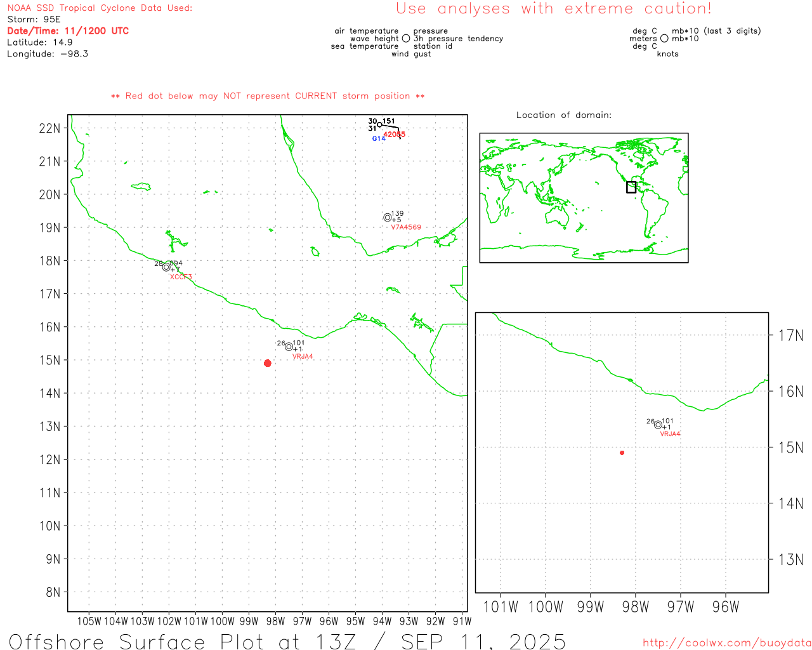The image size is (812, 650).
Task: Click the left legend circle beside wave height
Action: [406, 39]
